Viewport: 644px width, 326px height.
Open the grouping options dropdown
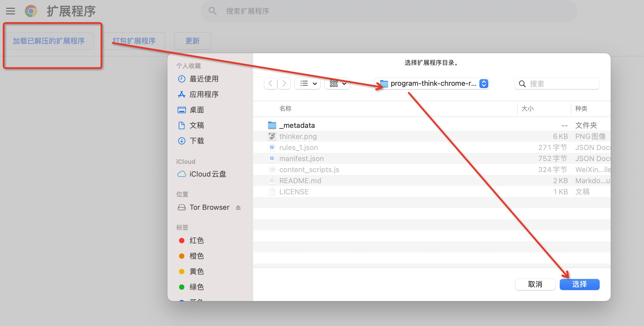[x=337, y=84]
